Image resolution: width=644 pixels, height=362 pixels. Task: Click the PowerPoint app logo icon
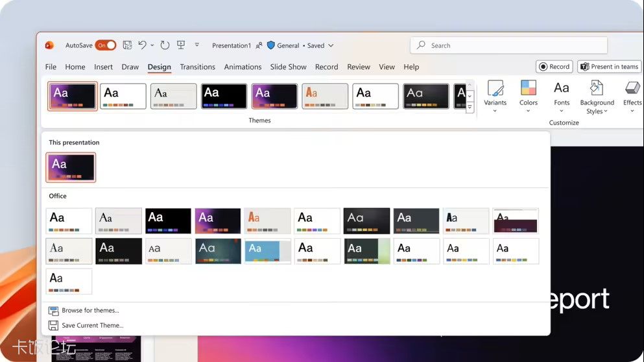[x=49, y=45]
